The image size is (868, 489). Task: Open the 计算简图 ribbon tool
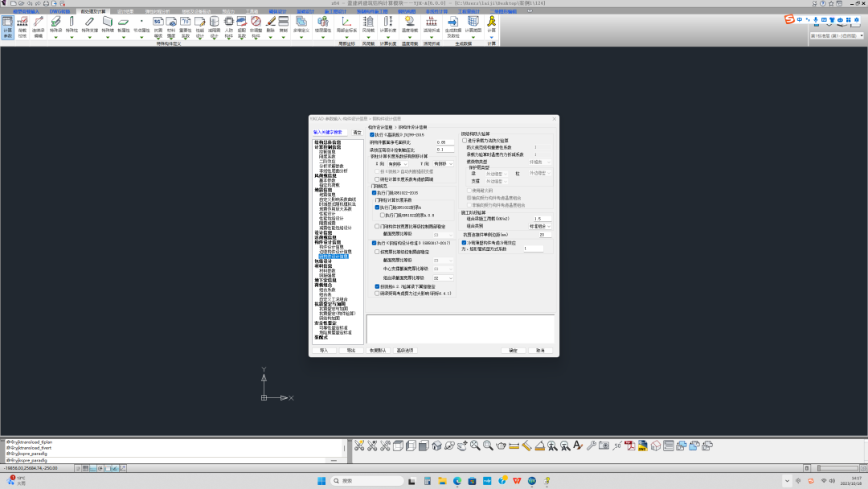click(473, 25)
